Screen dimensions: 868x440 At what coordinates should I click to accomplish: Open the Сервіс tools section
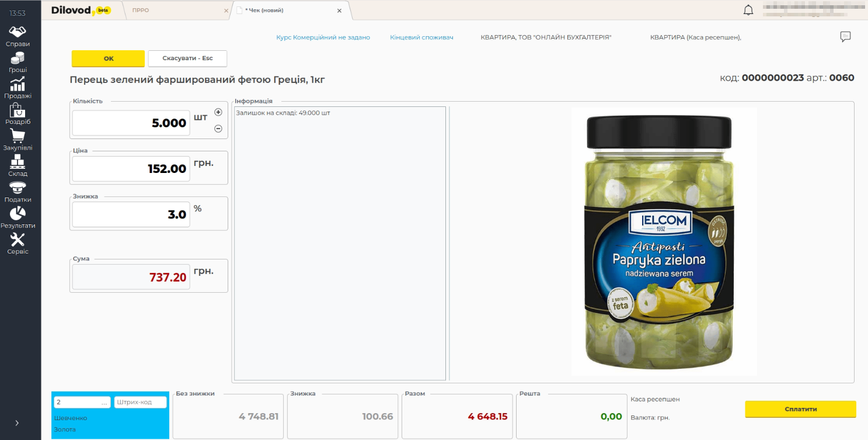18,244
